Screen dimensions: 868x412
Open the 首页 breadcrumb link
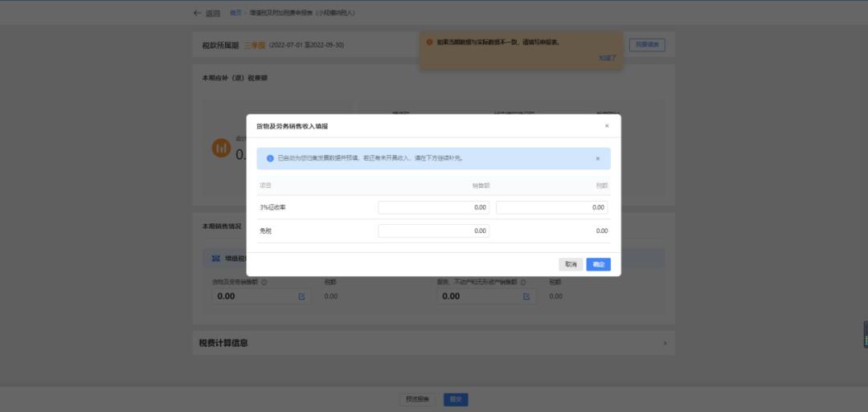click(235, 13)
